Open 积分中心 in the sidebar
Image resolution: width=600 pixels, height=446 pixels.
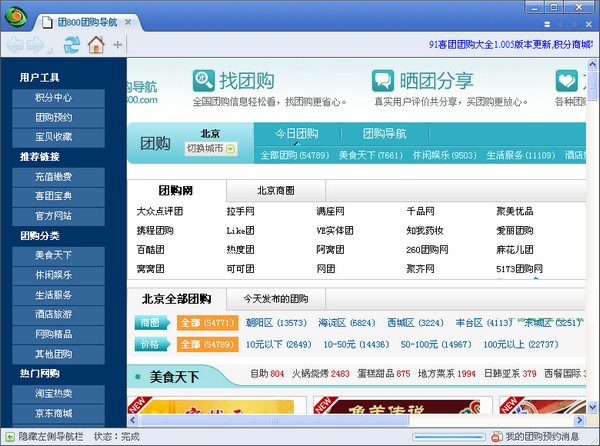58,98
